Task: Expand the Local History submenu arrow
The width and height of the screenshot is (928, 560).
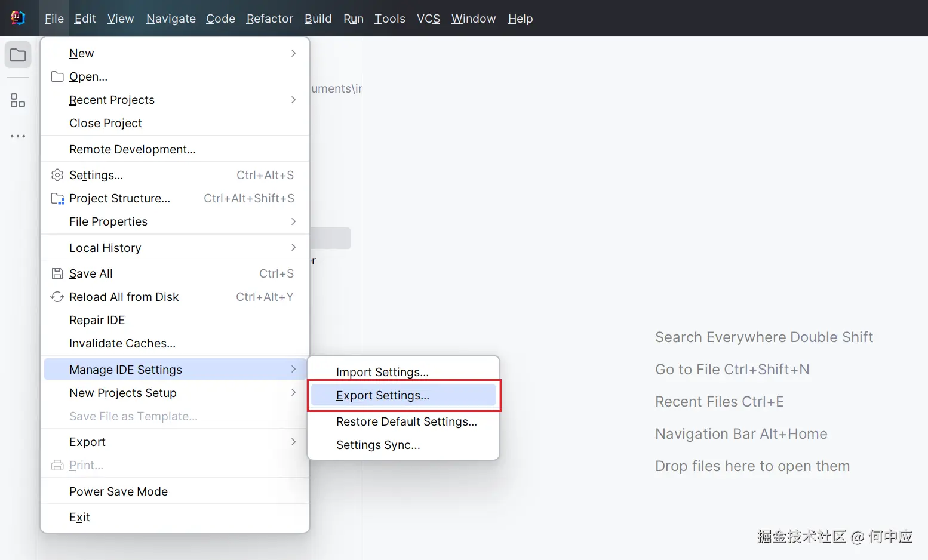Action: tap(293, 247)
